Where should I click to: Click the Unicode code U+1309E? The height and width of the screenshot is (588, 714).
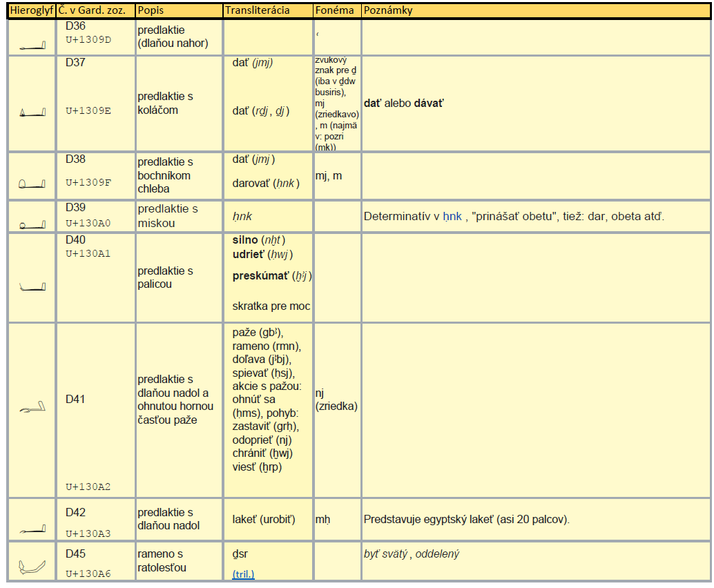(88, 110)
